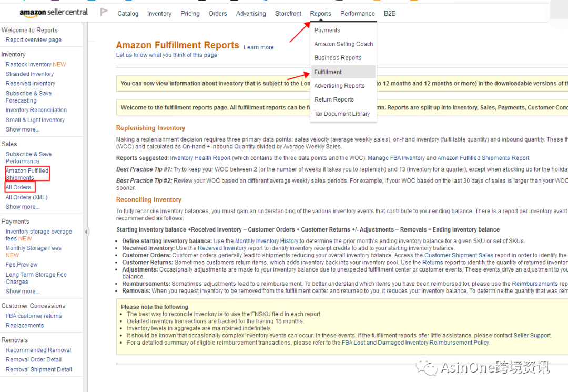The image size is (568, 392).
Task: Open Removal Shipment Detail report
Action: (x=39, y=369)
